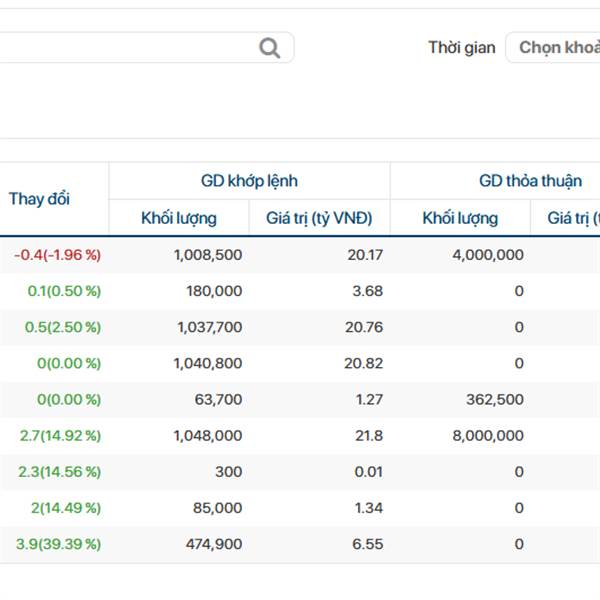
Task: Click the 'Thời gian' label
Action: 461,48
